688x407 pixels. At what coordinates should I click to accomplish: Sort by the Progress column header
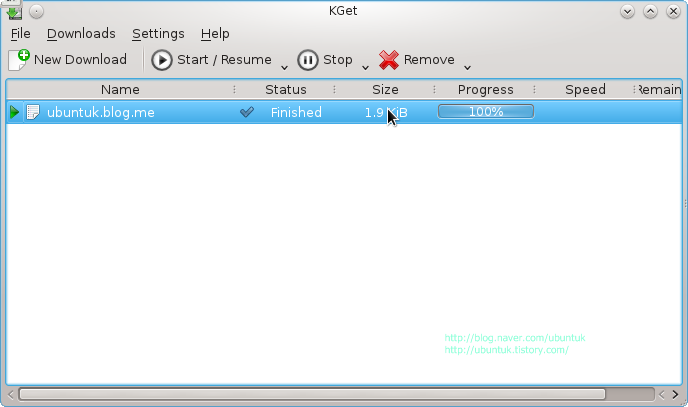485,89
